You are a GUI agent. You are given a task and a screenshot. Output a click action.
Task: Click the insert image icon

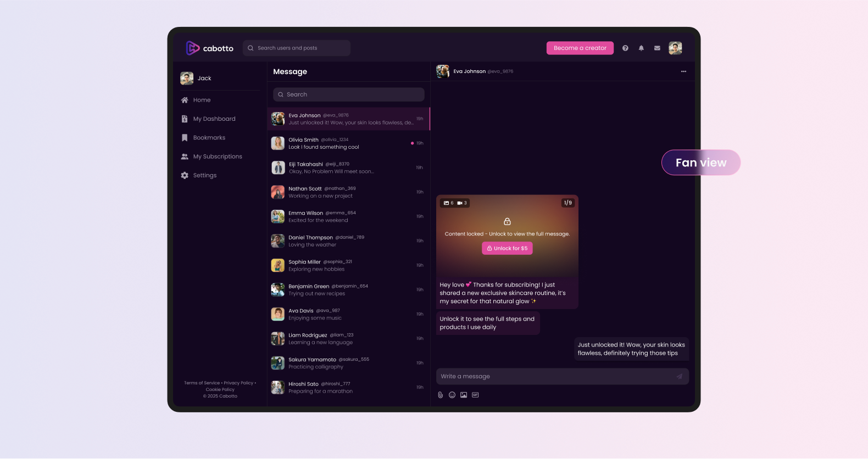point(464,395)
